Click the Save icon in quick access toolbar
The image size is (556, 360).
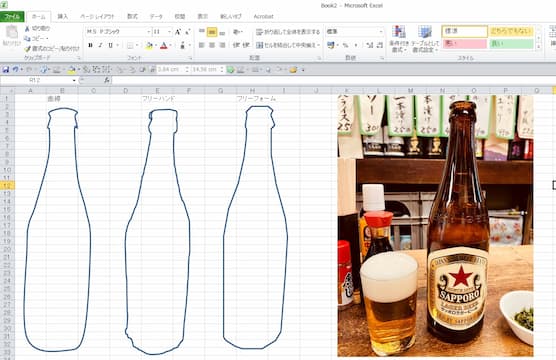tap(6, 70)
